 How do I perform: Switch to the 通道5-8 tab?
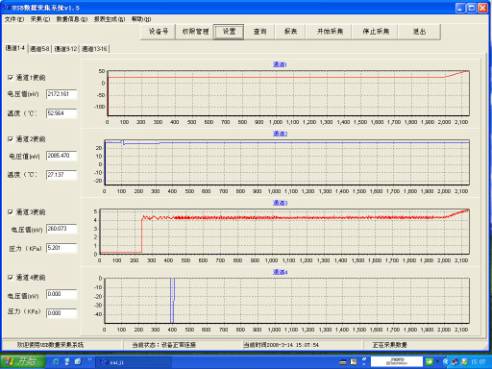(40, 49)
